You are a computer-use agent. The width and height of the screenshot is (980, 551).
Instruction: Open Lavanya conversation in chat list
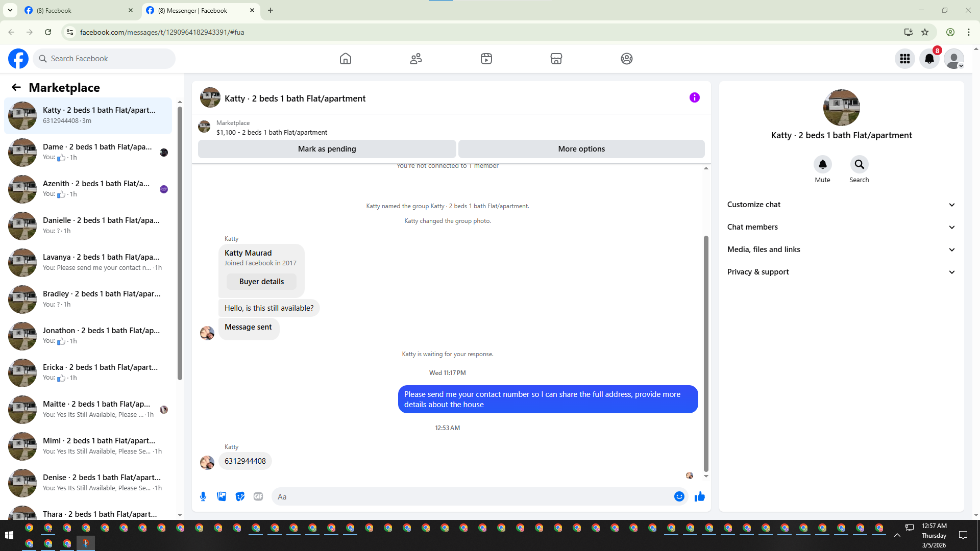(88, 263)
